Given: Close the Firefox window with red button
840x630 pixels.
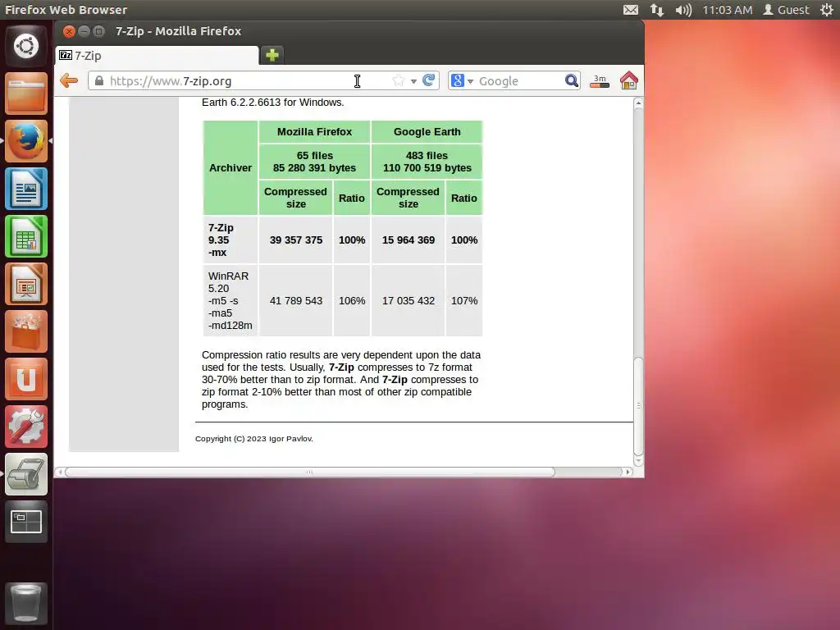Looking at the screenshot, I should click(x=69, y=31).
